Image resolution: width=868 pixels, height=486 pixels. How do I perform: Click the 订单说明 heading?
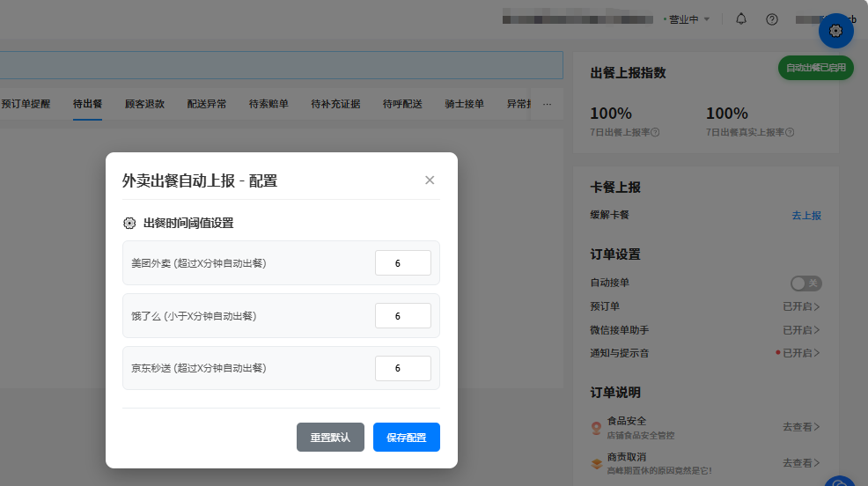[x=615, y=393]
